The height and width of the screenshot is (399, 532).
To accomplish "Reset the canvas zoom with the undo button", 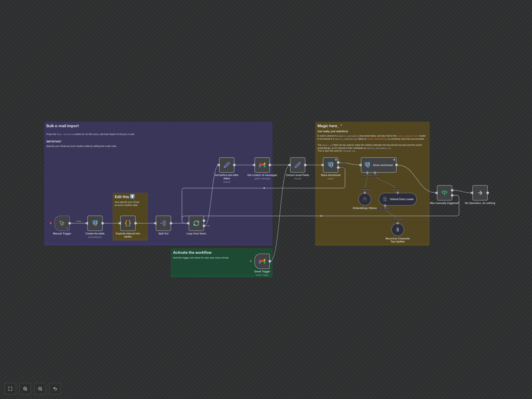I will point(55,389).
